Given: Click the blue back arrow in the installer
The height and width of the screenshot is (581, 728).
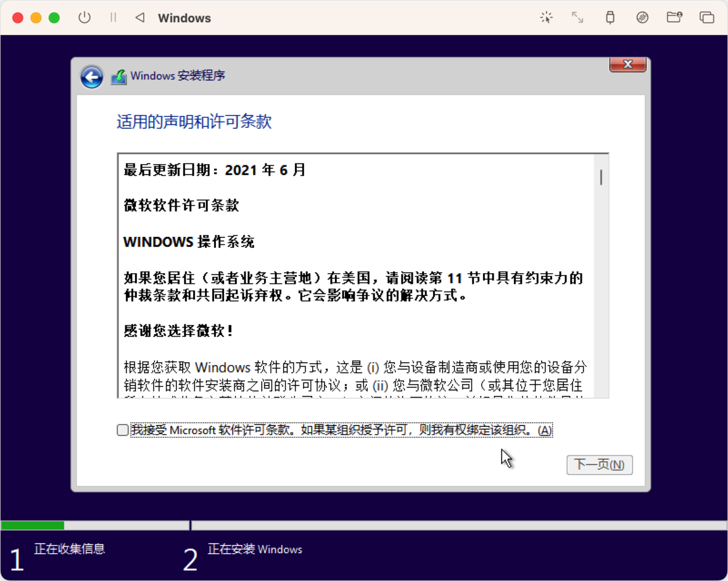Looking at the screenshot, I should coord(91,77).
